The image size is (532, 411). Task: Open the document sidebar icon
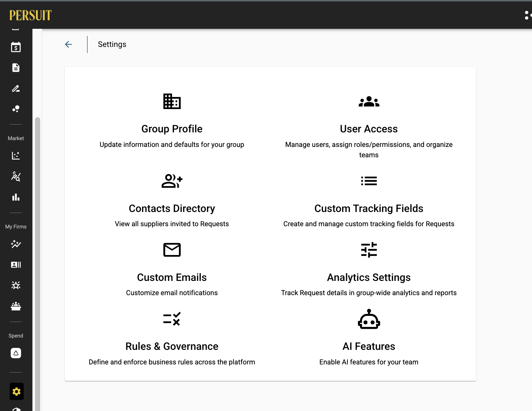click(x=16, y=68)
